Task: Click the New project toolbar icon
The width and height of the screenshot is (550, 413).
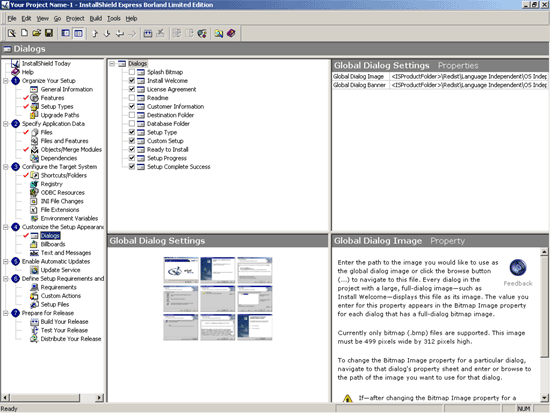Action: (24, 33)
